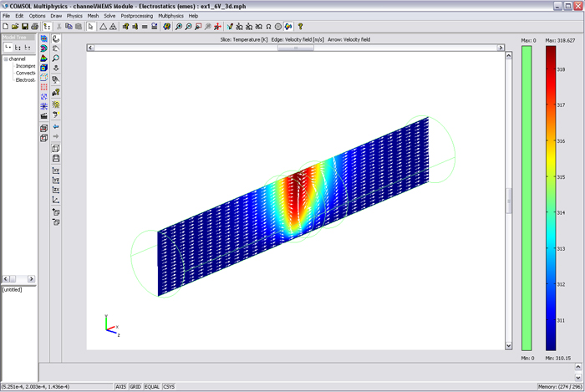
Task: Click the right arrow of plot horizontal scrollbar
Action: tap(501, 48)
